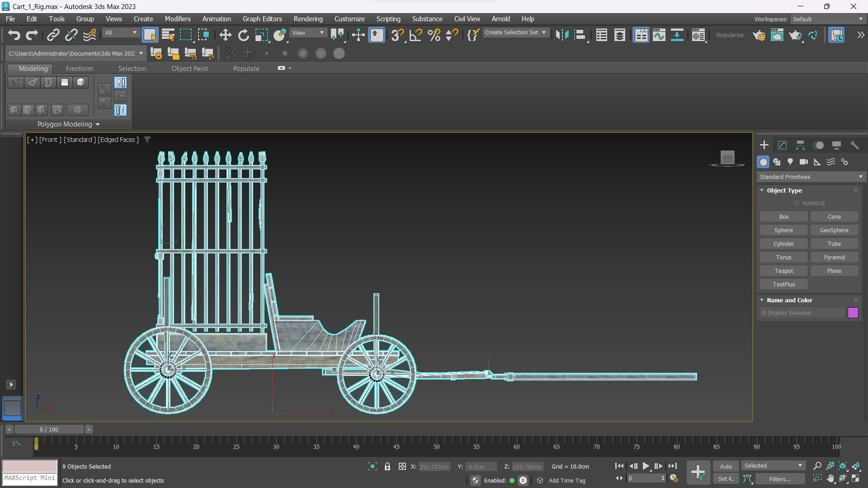Toggle Absolute/Offset transform type-in mode
The image size is (868, 488).
point(402,467)
